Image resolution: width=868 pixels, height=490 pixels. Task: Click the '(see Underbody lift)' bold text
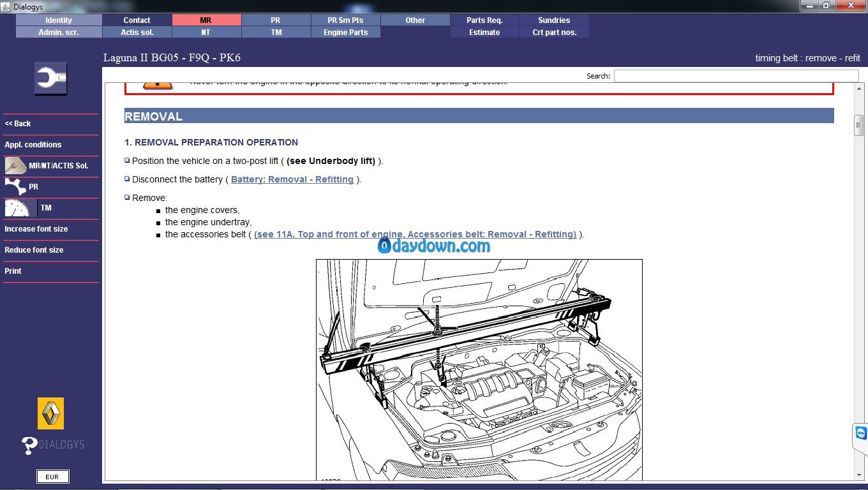pyautogui.click(x=331, y=161)
